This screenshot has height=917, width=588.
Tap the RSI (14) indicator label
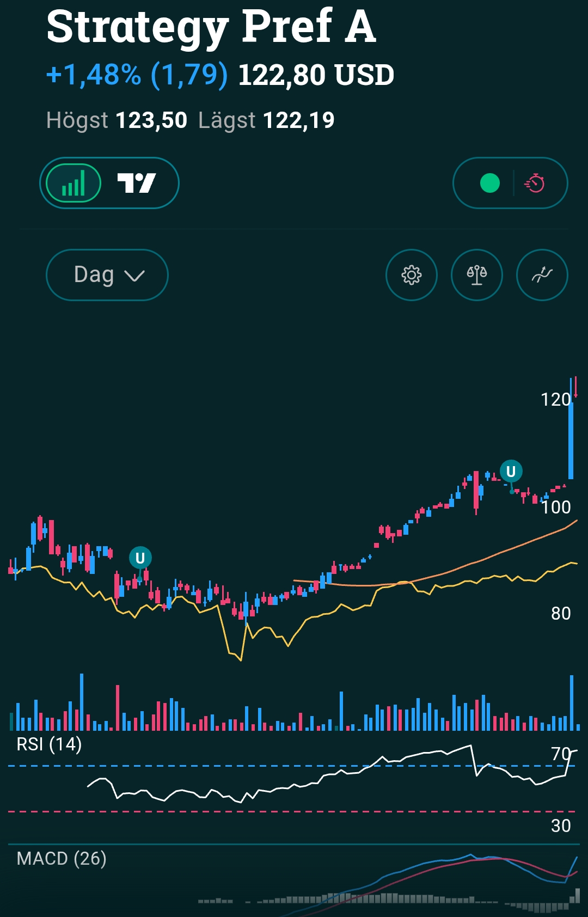(49, 744)
